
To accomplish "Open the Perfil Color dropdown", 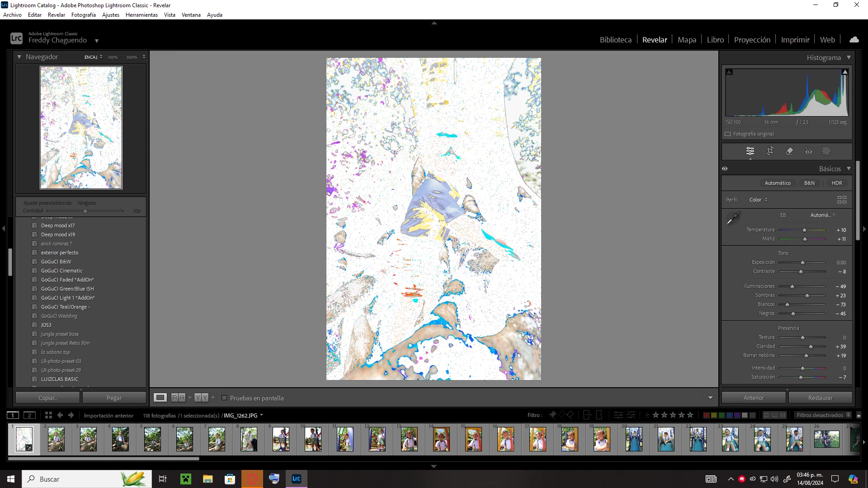I will [x=758, y=200].
